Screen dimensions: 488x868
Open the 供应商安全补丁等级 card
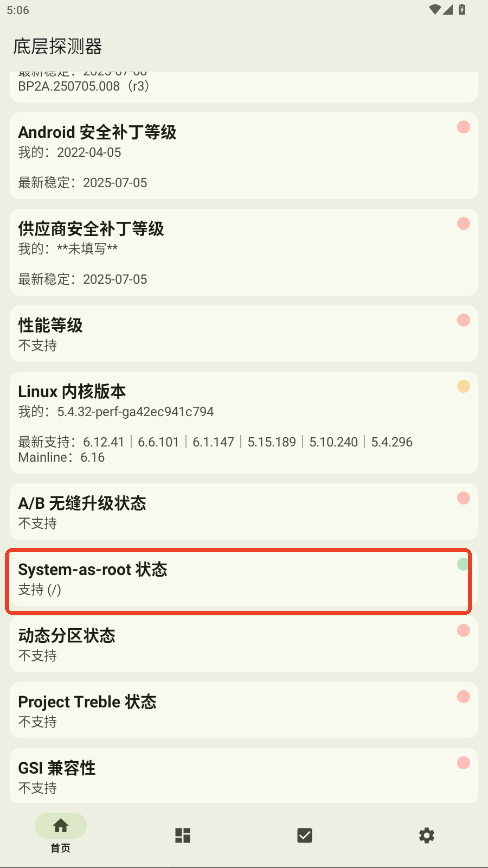[x=243, y=252]
